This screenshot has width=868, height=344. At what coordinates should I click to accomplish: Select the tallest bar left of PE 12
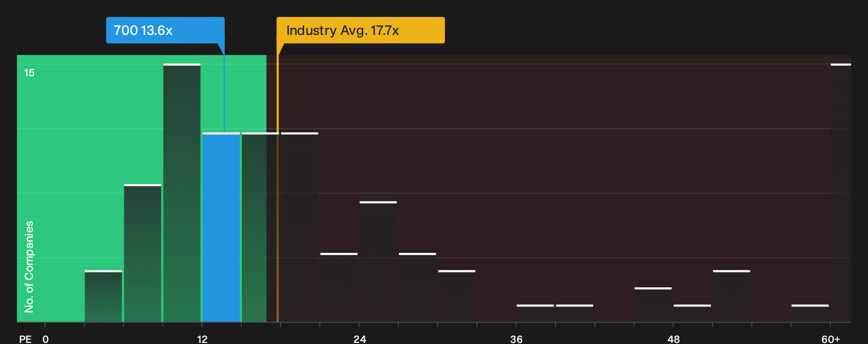(x=182, y=193)
